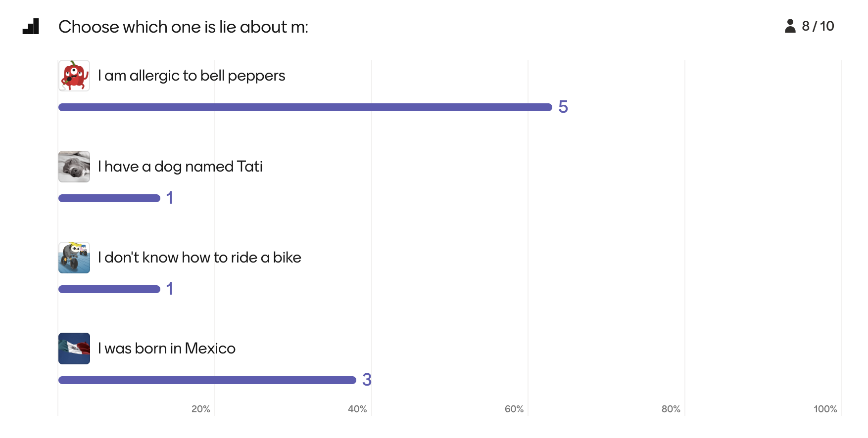Click the born in Mexico result bar
868x438 pixels.
207,380
